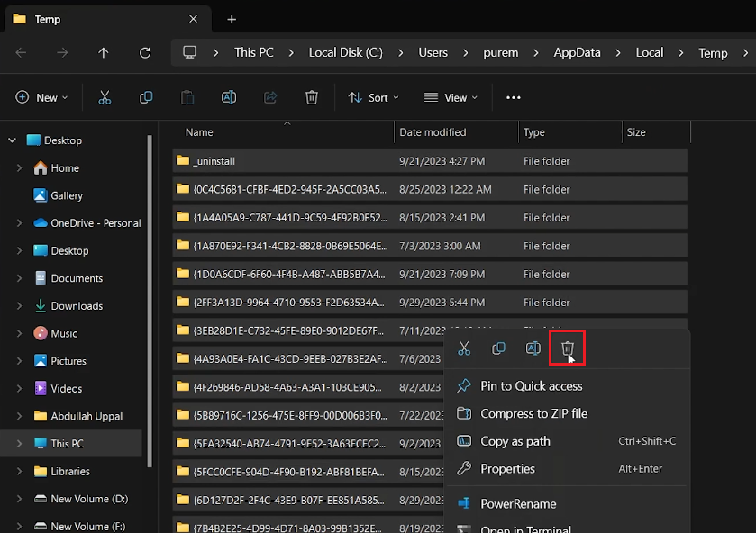
Task: Choose Copy as path from context menu
Action: (515, 441)
